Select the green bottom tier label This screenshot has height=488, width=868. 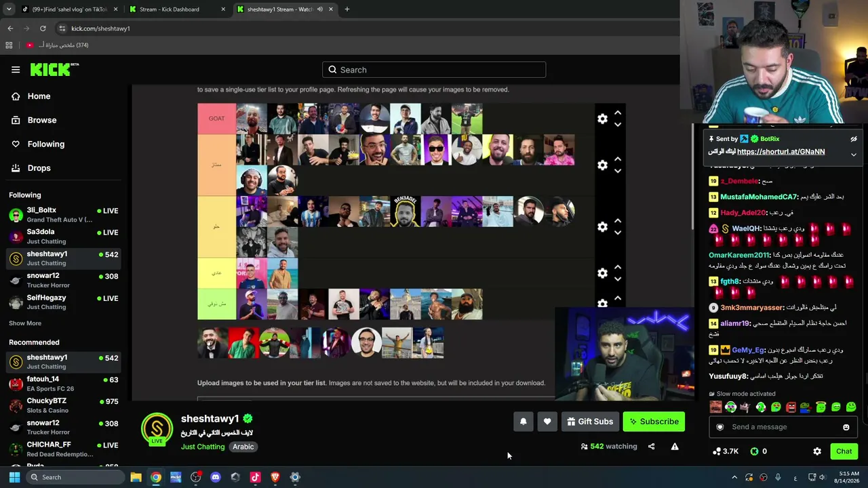216,304
